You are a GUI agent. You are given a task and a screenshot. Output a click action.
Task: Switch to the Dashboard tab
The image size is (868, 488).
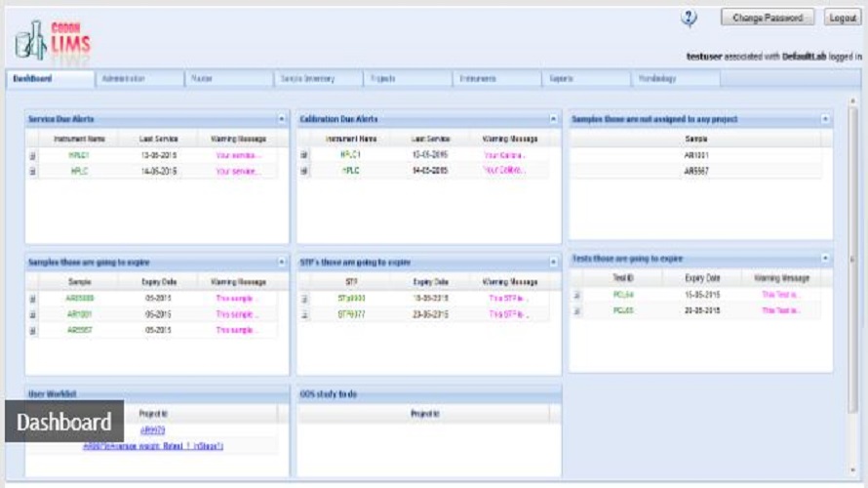coord(51,79)
